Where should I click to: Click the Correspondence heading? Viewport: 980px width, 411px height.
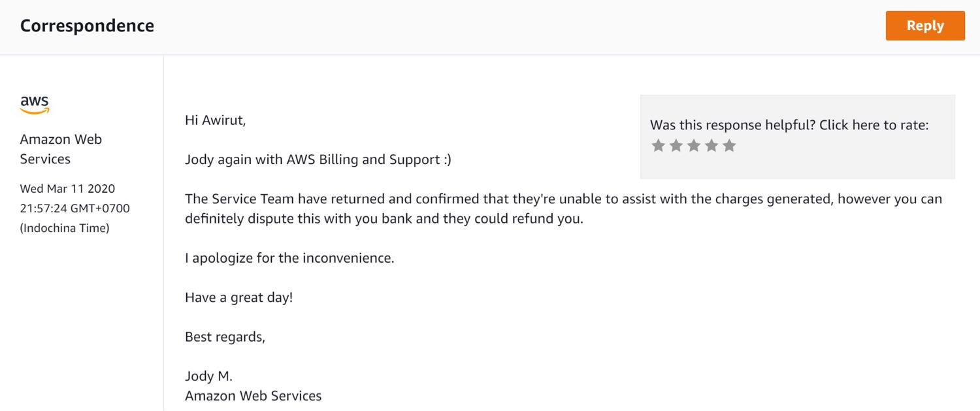[x=87, y=25]
